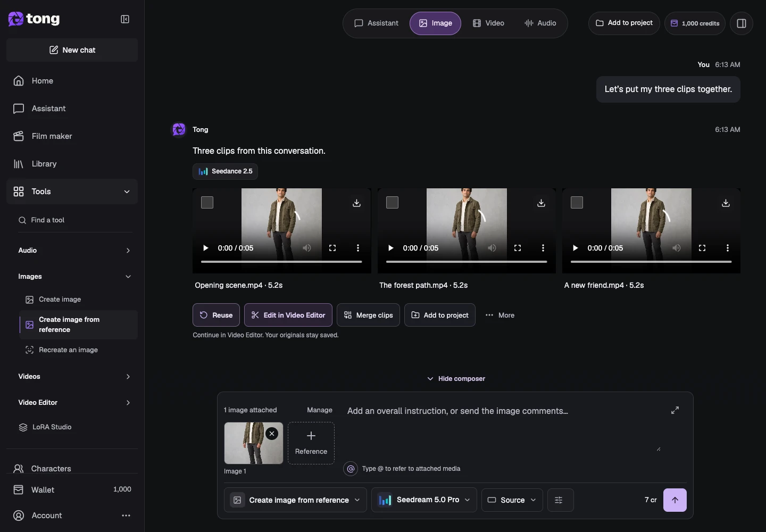Open Film maker from sidebar
Viewport: 766px width, 532px height.
(x=72, y=136)
